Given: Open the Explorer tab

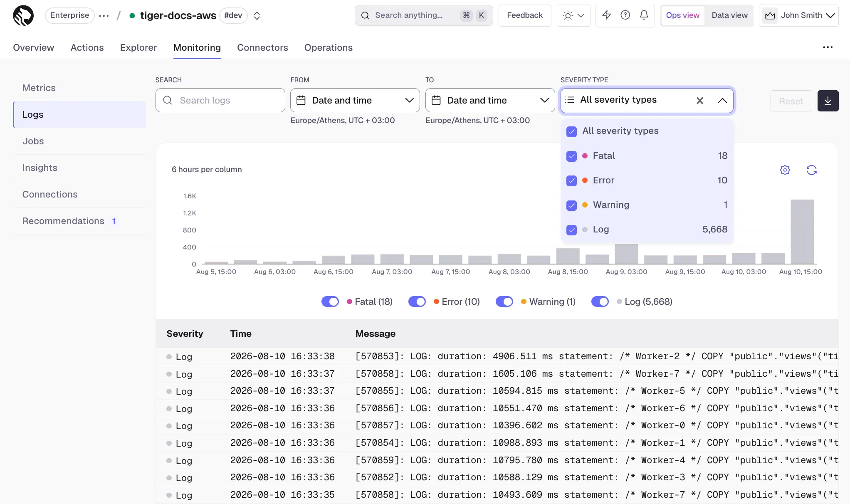Looking at the screenshot, I should (138, 47).
